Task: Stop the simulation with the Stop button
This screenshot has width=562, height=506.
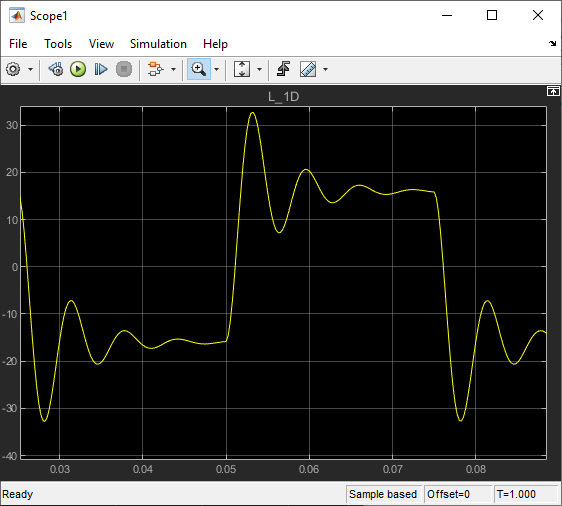Action: [x=124, y=69]
